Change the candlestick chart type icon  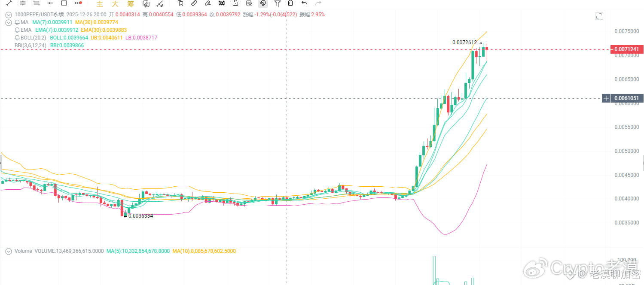pos(222,3)
